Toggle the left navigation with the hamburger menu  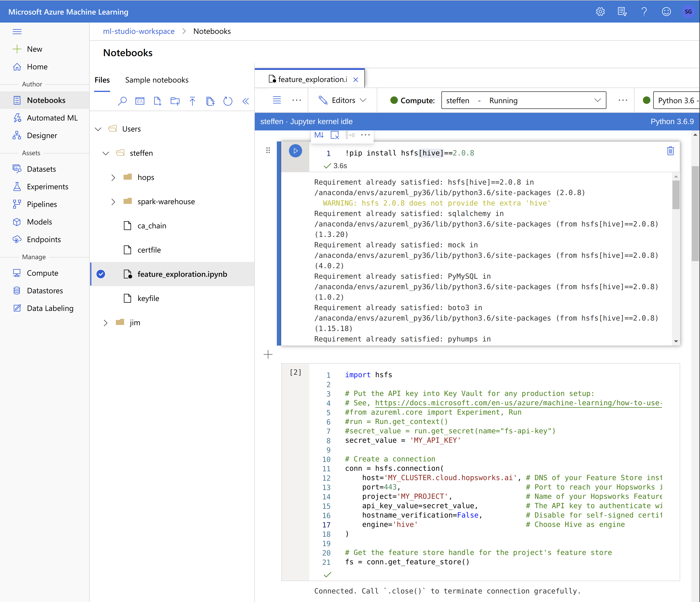[17, 31]
